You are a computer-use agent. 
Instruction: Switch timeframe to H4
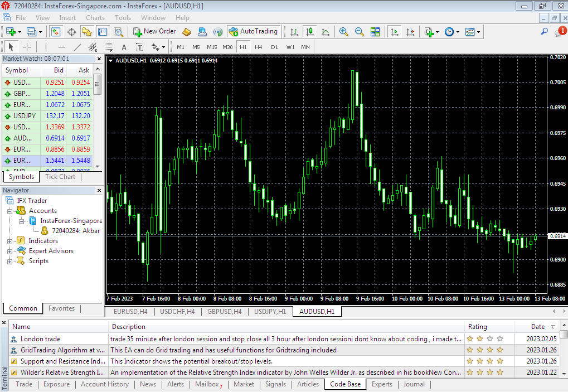click(x=258, y=47)
